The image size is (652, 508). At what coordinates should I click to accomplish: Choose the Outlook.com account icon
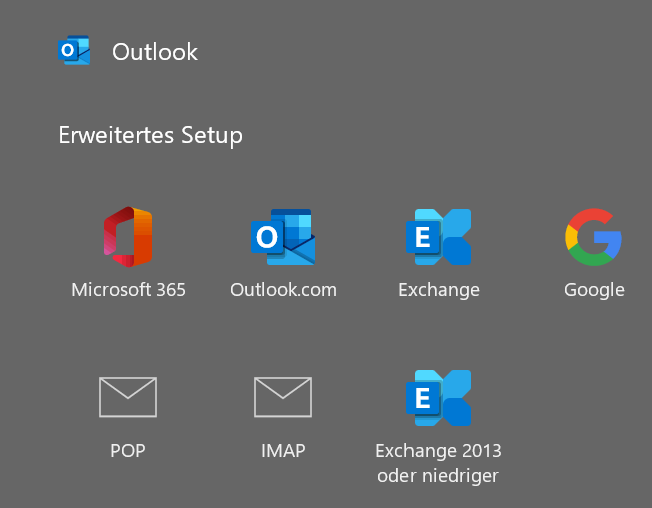[x=283, y=237]
